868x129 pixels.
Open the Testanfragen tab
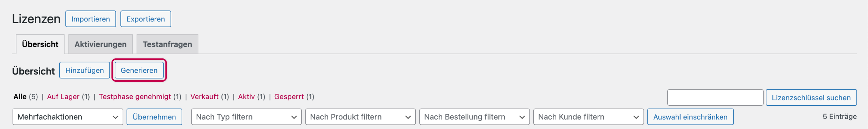coord(167,44)
